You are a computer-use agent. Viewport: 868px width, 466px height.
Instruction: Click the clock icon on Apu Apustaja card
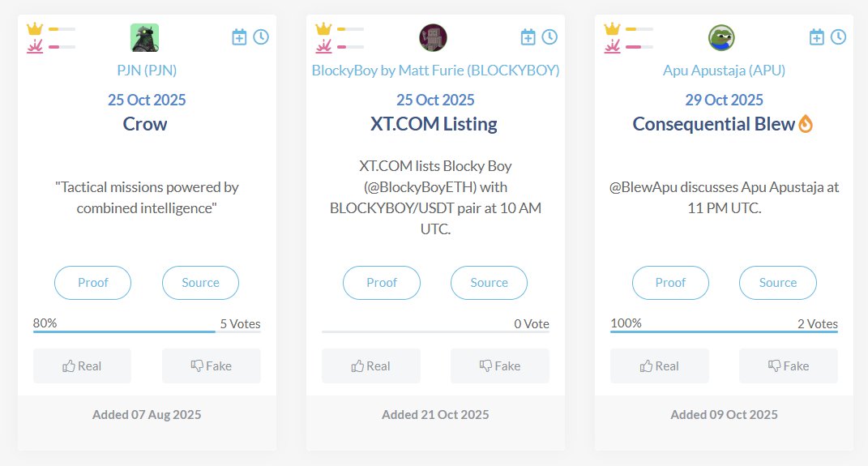coord(838,37)
